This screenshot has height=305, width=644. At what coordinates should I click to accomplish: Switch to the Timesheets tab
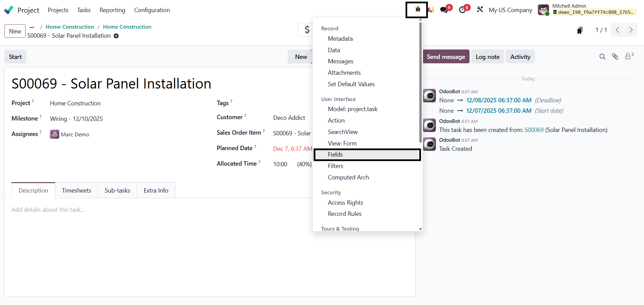[76, 191]
